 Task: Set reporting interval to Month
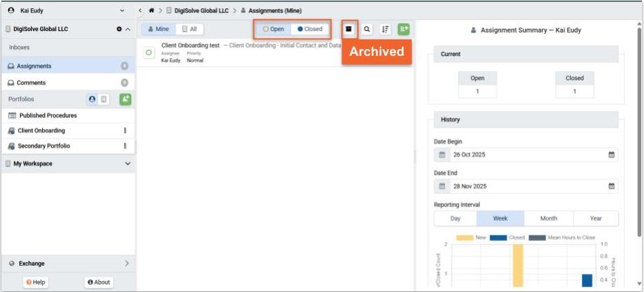coord(549,219)
